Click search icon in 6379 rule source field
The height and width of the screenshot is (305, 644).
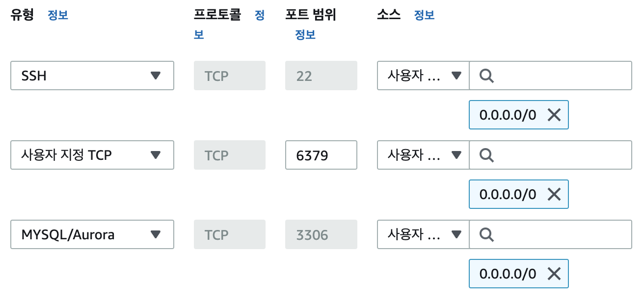click(x=486, y=155)
